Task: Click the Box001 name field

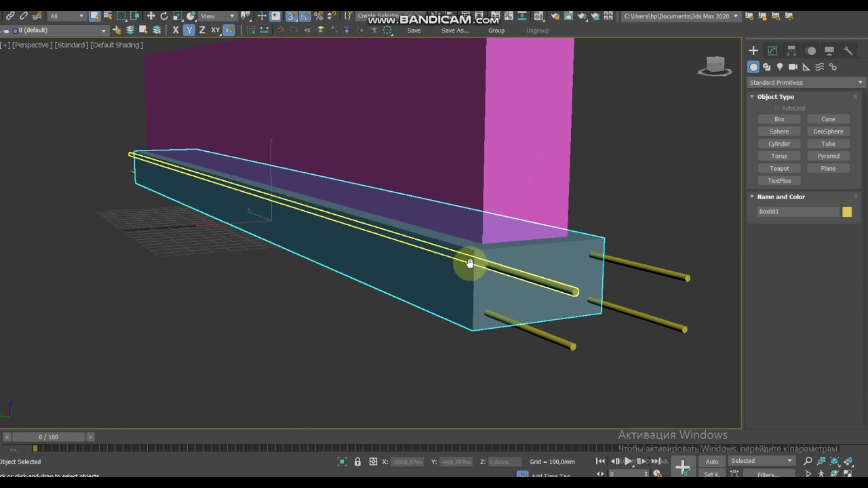Action: click(x=798, y=212)
